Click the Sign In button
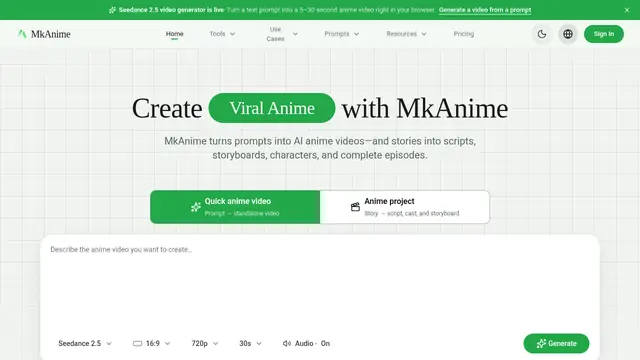Viewport: 640px width, 360px height. pyautogui.click(x=604, y=34)
